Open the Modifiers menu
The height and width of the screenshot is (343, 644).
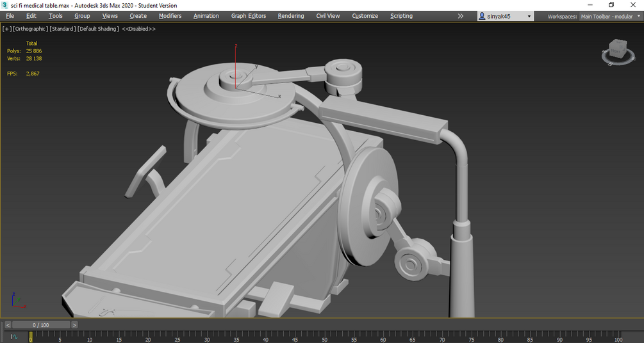pyautogui.click(x=170, y=16)
